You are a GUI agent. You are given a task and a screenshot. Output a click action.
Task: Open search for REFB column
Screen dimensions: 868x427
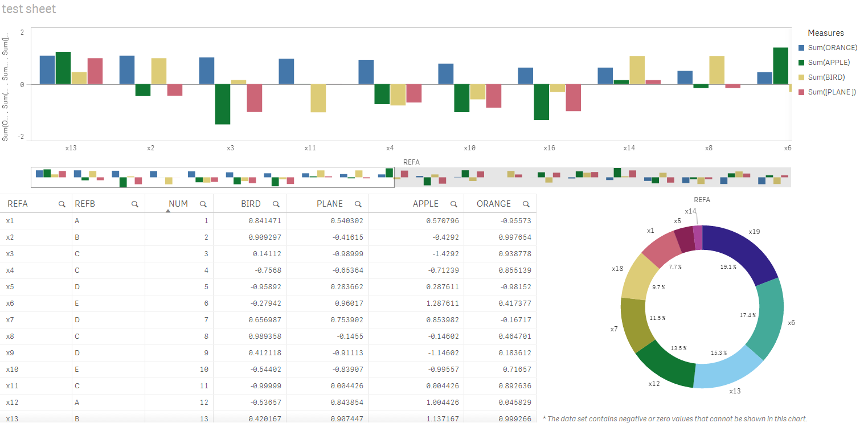pos(135,204)
